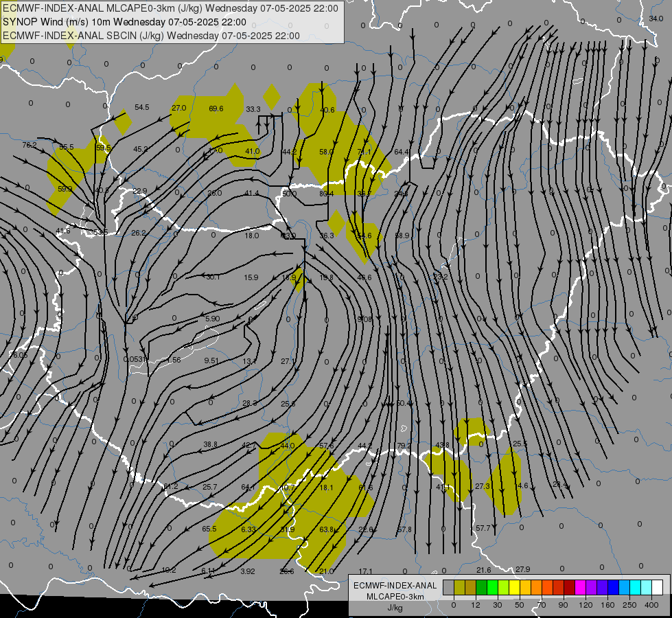Click the map value '27.3'
This screenshot has width=672, height=618.
483,486
